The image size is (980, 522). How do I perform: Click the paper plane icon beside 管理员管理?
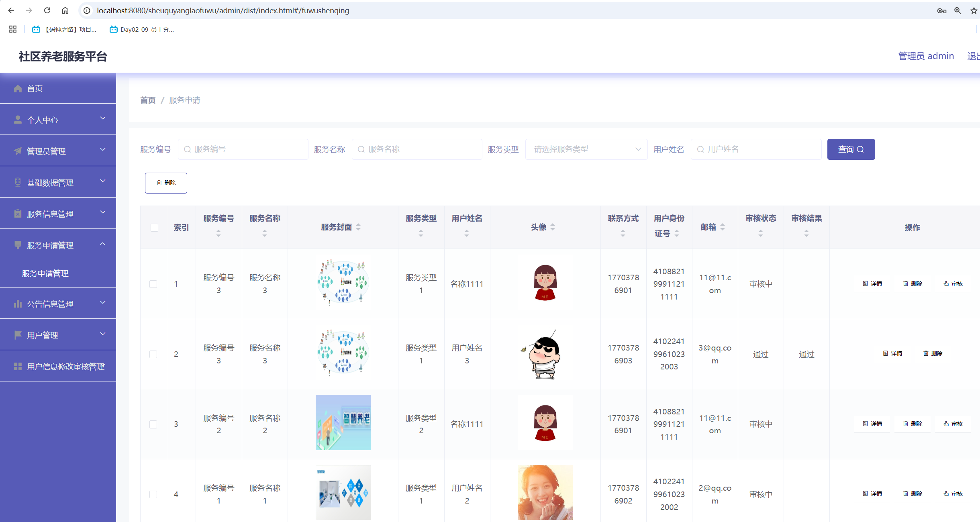click(18, 151)
